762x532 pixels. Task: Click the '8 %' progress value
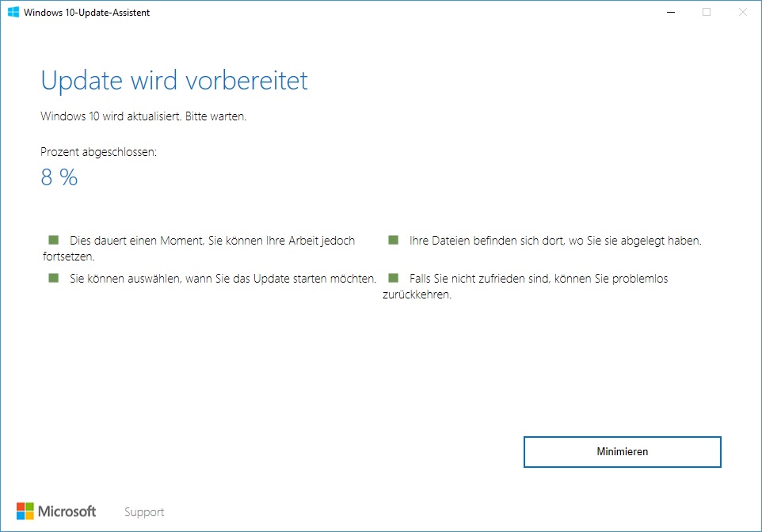59,177
